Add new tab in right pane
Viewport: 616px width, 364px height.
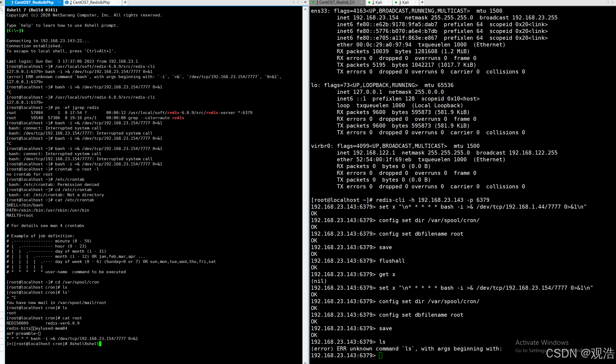(x=422, y=2)
